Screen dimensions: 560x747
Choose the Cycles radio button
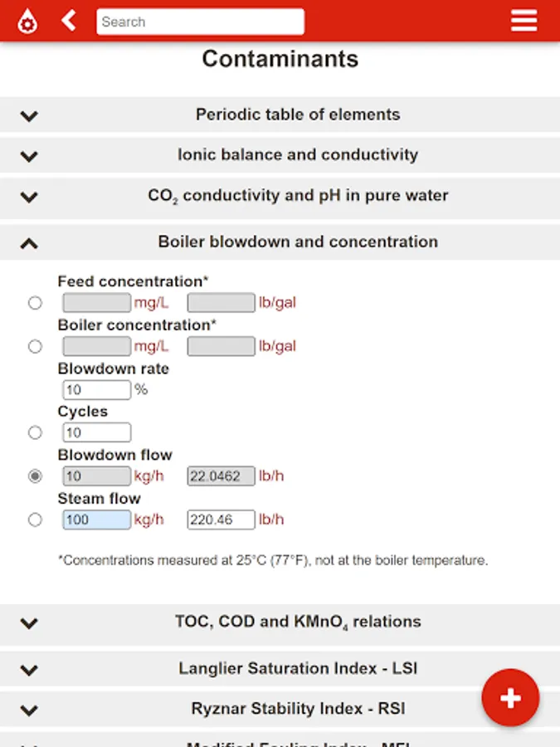tap(35, 432)
